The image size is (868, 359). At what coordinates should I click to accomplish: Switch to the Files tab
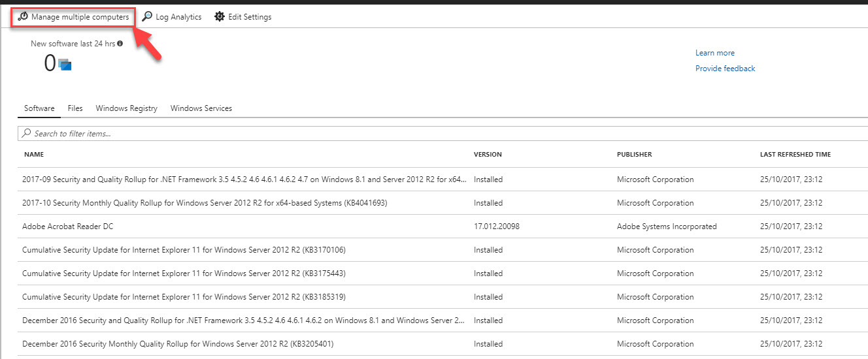coord(75,108)
